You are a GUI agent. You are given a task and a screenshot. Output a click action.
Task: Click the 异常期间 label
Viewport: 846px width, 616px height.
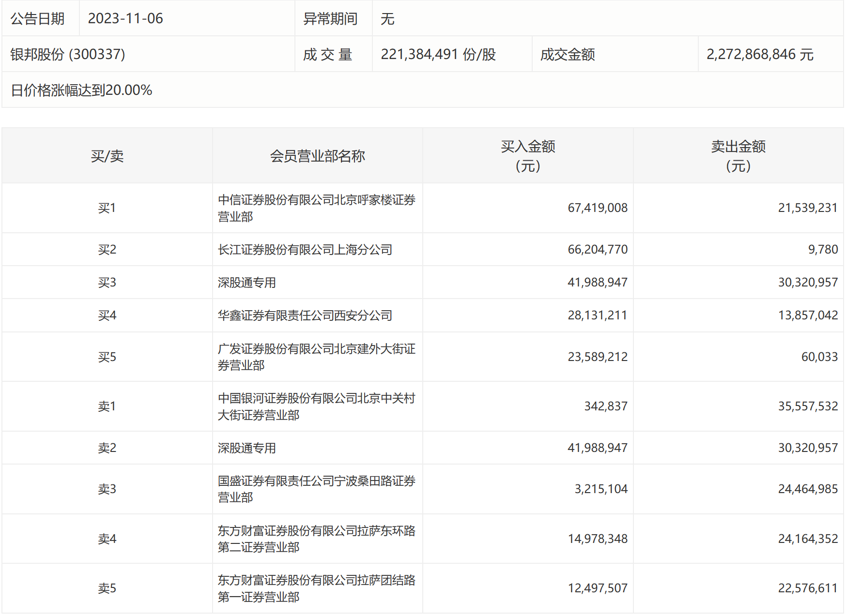(x=330, y=18)
